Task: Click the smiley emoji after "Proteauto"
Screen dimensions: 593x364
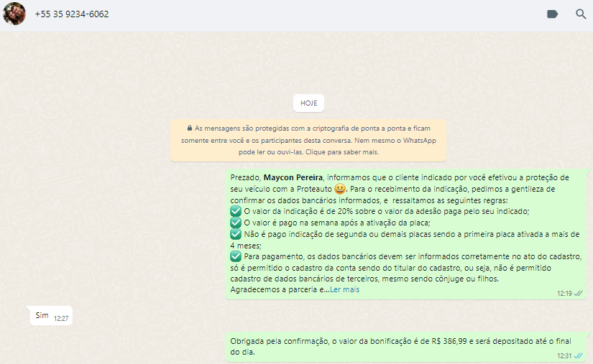Action: coord(340,189)
